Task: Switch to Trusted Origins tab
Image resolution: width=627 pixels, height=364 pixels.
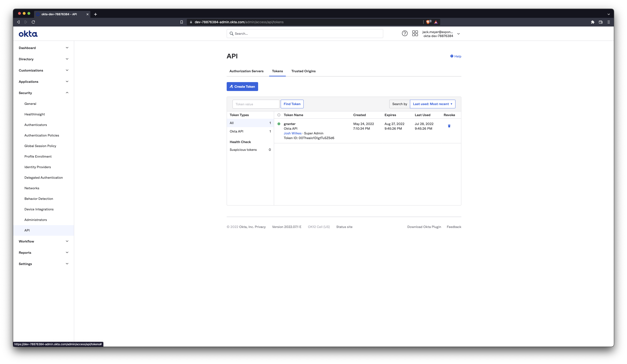Action: pyautogui.click(x=303, y=71)
